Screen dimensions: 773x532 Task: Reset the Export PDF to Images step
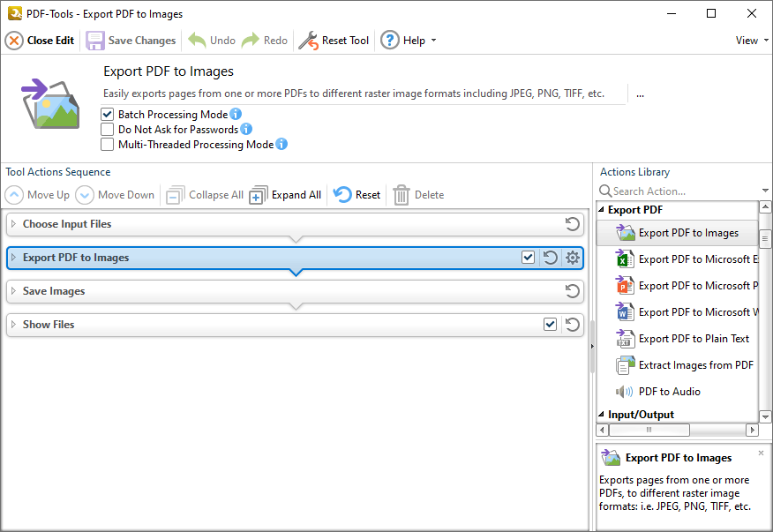pyautogui.click(x=550, y=258)
